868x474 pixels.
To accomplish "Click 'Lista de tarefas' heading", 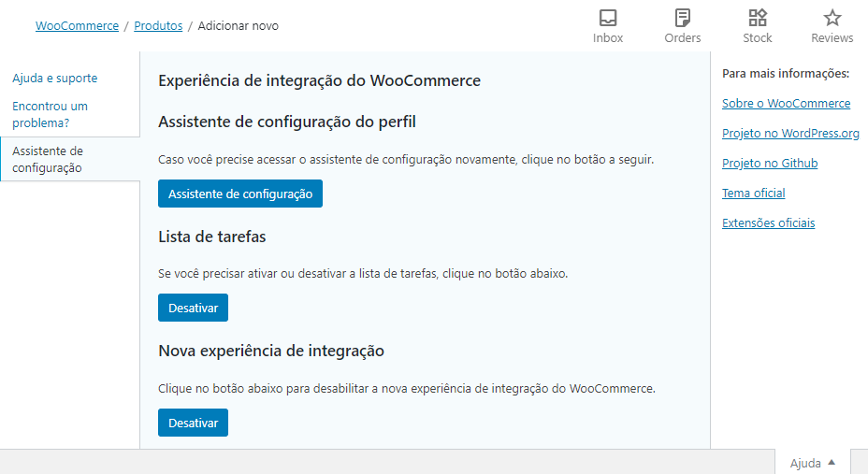I will click(x=212, y=237).
